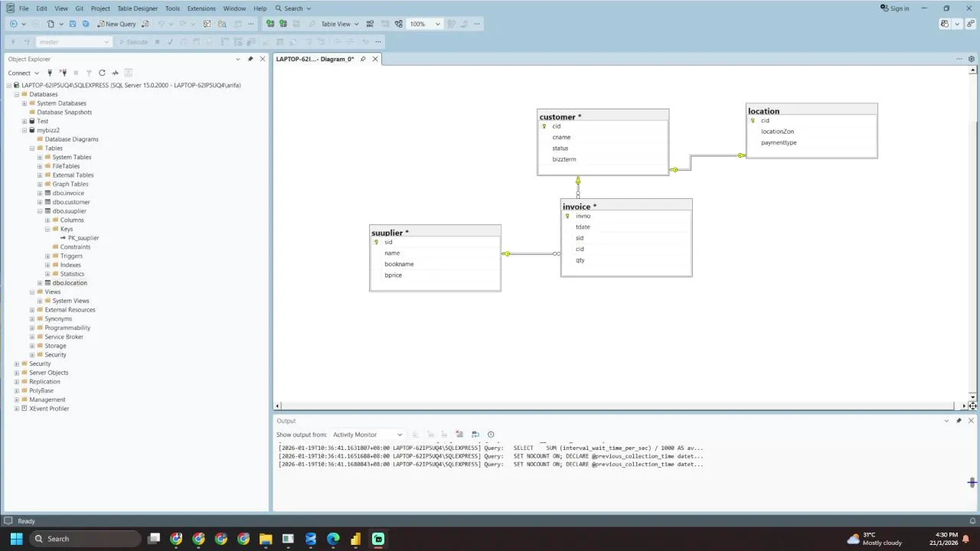Click the new table icon in the diagram toolbar

270,24
